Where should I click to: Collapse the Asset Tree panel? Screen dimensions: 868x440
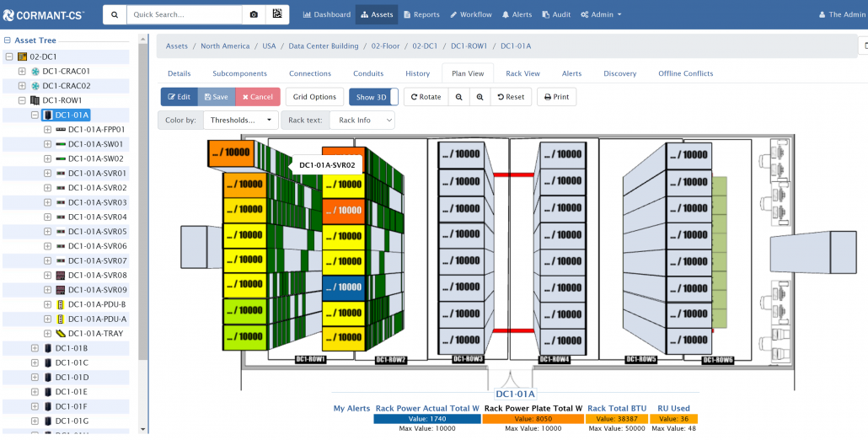point(8,40)
